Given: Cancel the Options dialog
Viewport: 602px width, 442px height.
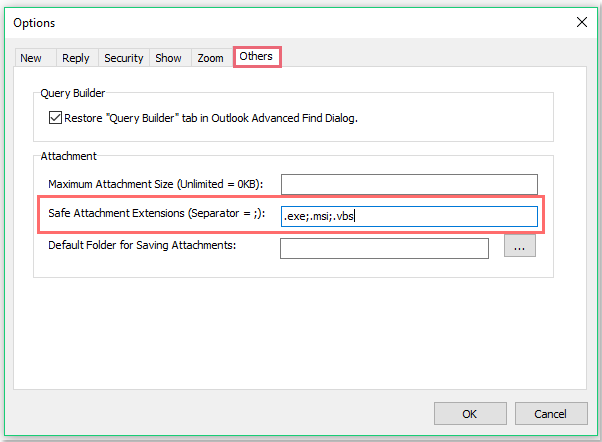Looking at the screenshot, I should 550,414.
